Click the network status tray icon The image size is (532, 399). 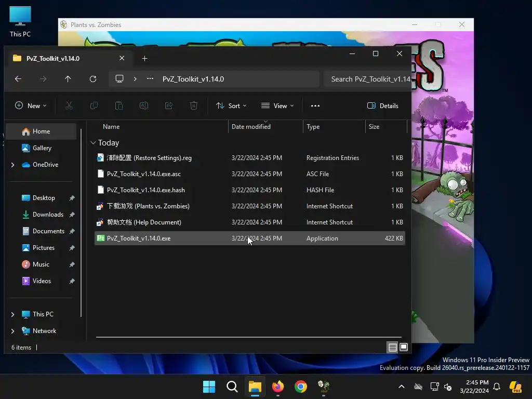[435, 387]
